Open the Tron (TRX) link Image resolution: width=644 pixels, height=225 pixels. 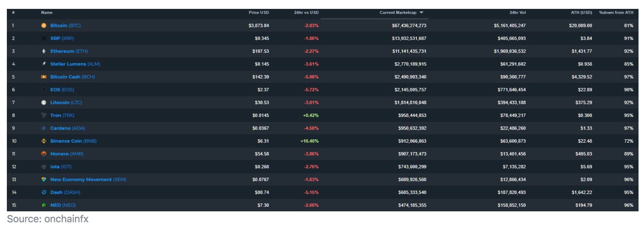(x=62, y=115)
